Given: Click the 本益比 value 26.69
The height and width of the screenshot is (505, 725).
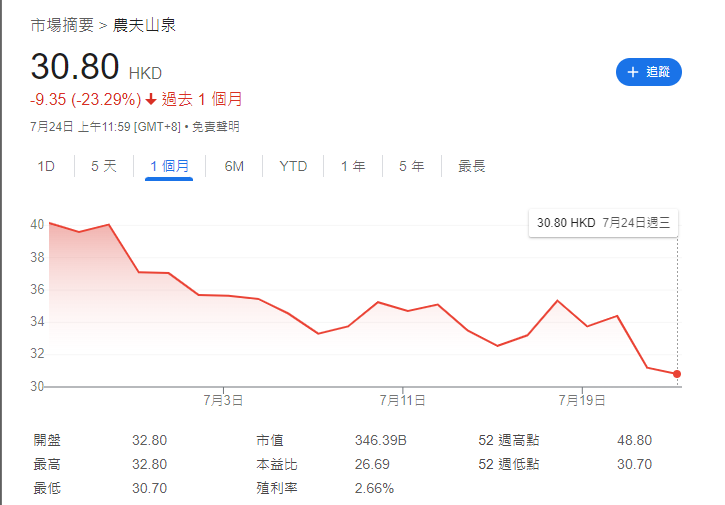Looking at the screenshot, I should click(372, 464).
